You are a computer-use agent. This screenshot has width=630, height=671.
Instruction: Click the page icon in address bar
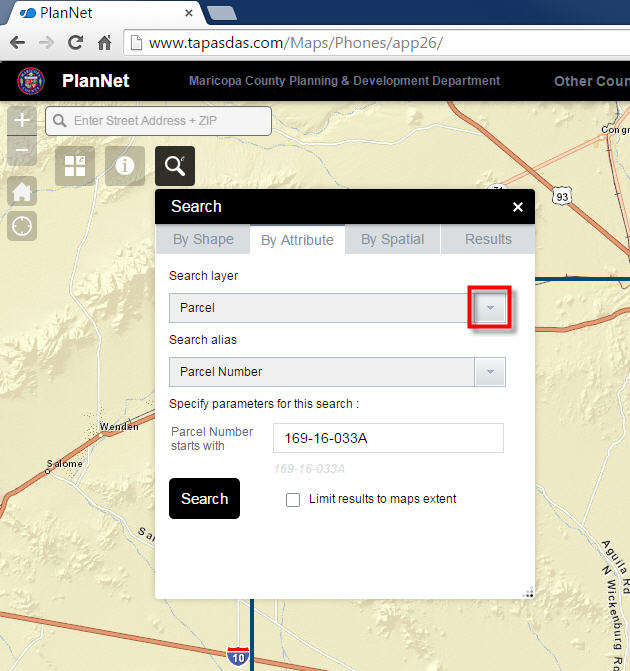[x=136, y=43]
